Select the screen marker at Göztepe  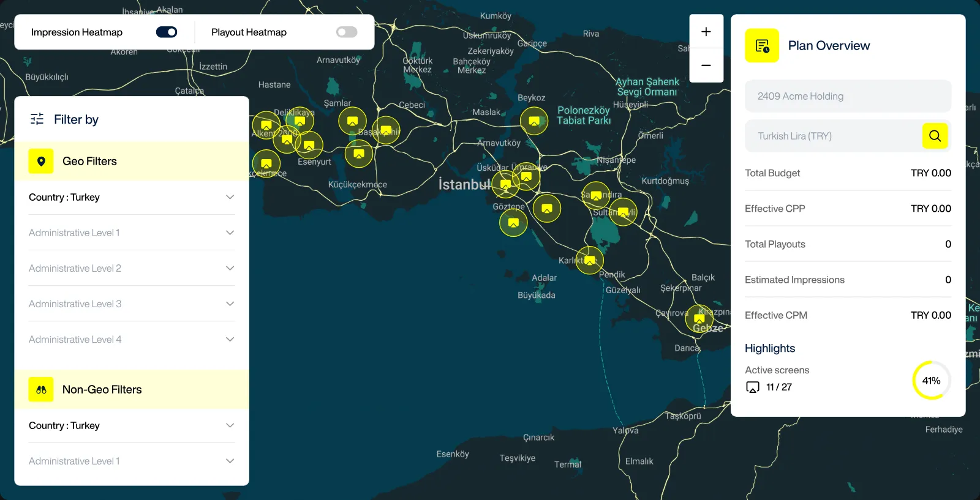point(513,223)
